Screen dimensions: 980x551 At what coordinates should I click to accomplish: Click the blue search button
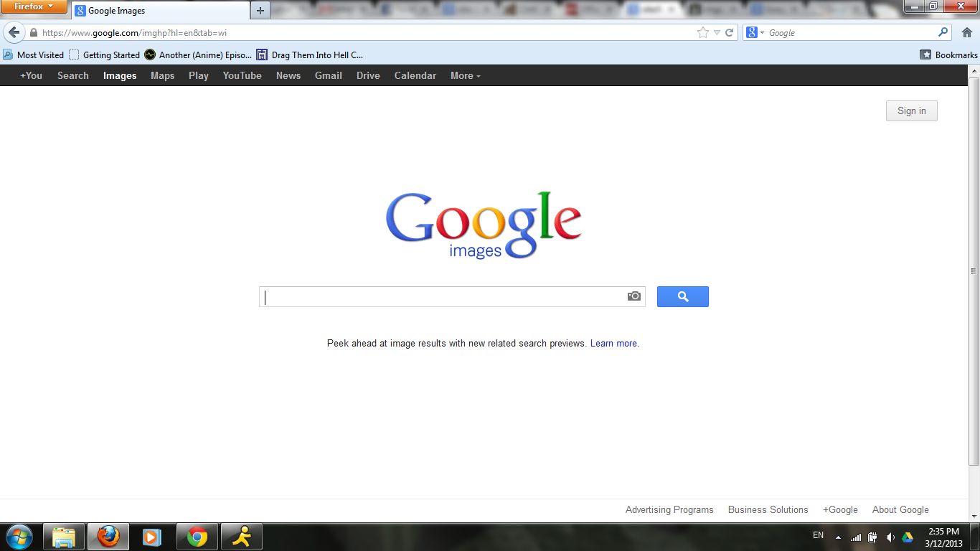click(682, 296)
